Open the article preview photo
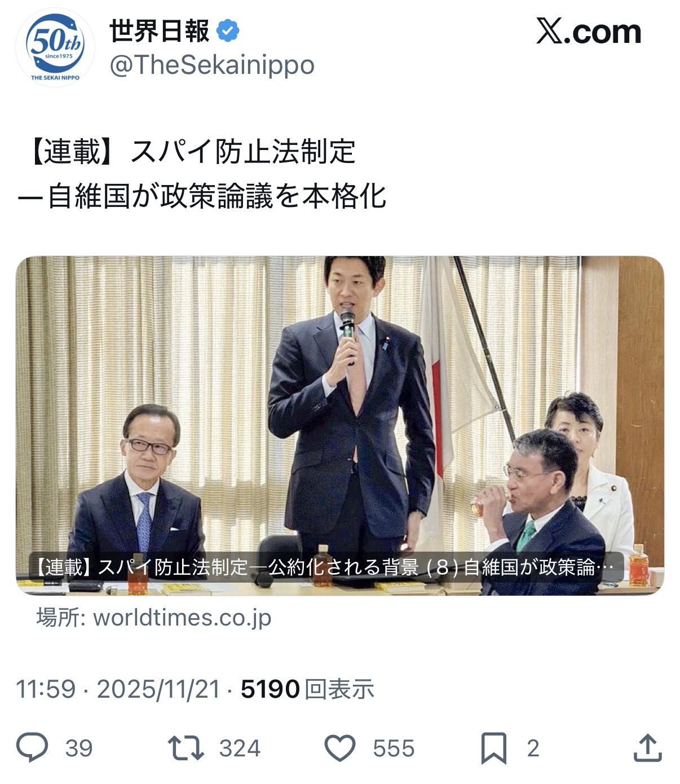The width and height of the screenshot is (680, 784). (340, 425)
